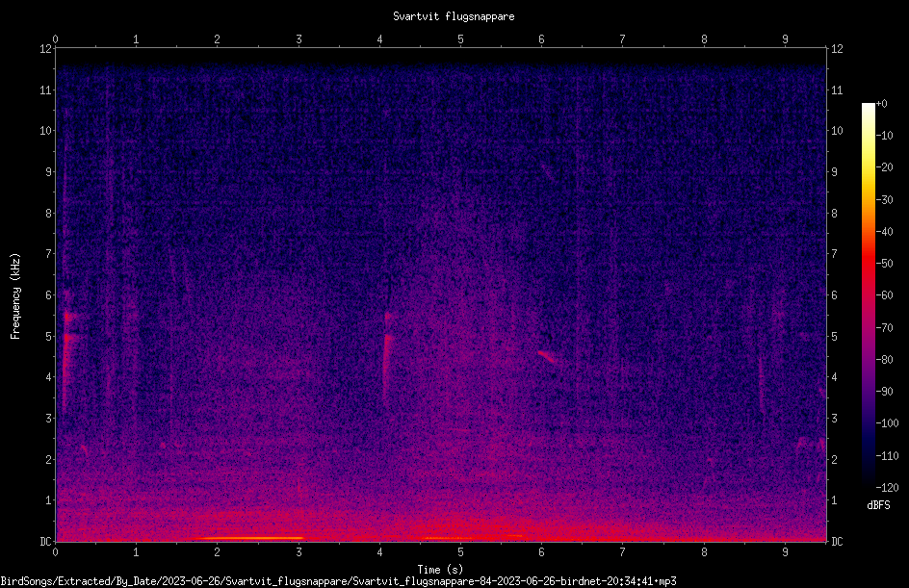Click the "-20" color scale label
This screenshot has width=909, height=588.
[x=884, y=167]
